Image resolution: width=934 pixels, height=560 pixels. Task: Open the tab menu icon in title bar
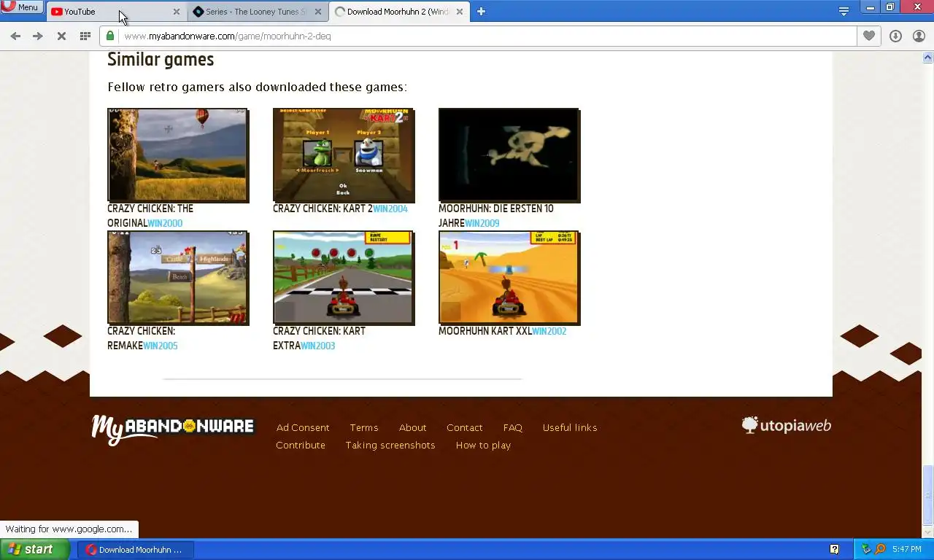coord(844,11)
